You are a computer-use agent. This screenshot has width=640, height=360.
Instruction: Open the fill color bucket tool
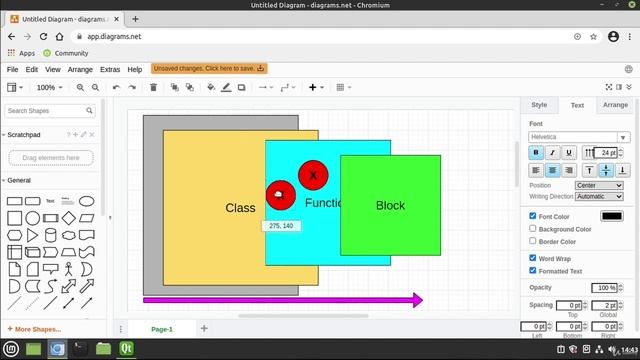pos(211,87)
